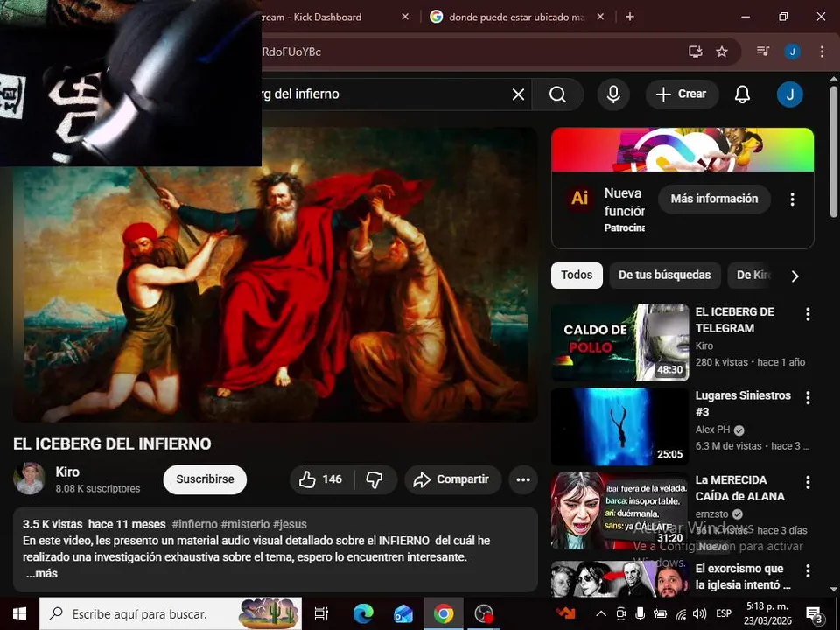Click the page vertical scrollbar

point(834,150)
